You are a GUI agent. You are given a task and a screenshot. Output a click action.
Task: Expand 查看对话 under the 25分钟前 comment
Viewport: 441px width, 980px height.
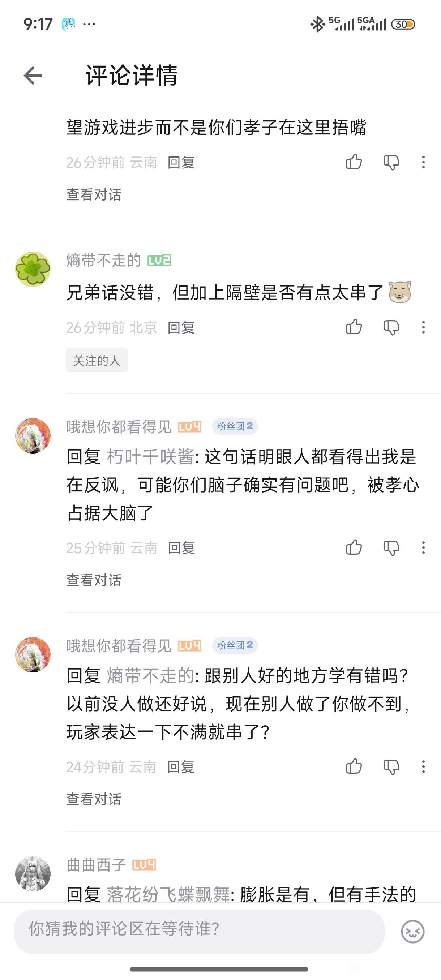tap(94, 580)
